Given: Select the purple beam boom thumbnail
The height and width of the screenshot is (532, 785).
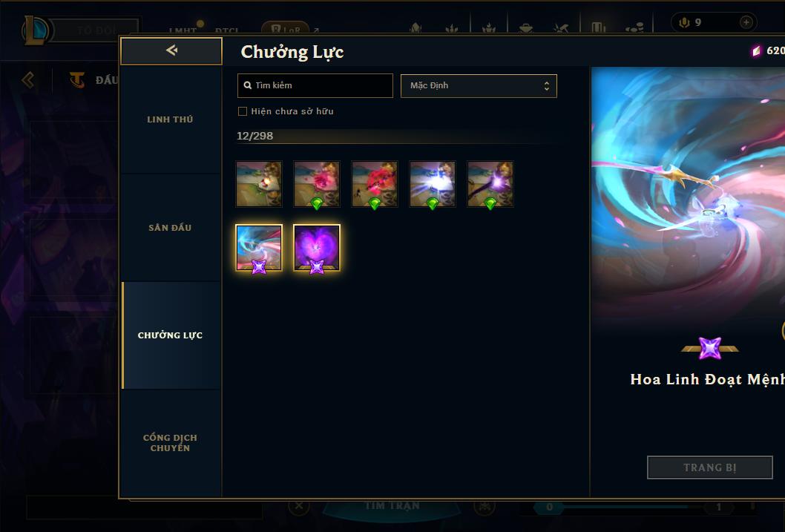Looking at the screenshot, I should (x=490, y=184).
